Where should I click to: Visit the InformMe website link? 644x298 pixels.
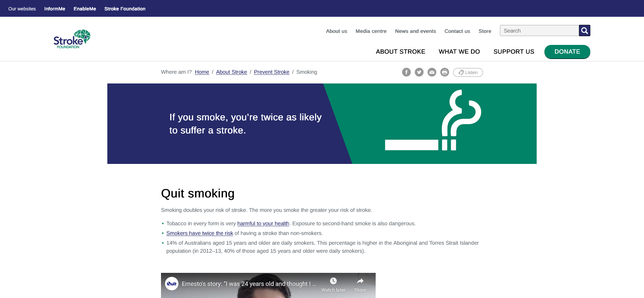55,9
